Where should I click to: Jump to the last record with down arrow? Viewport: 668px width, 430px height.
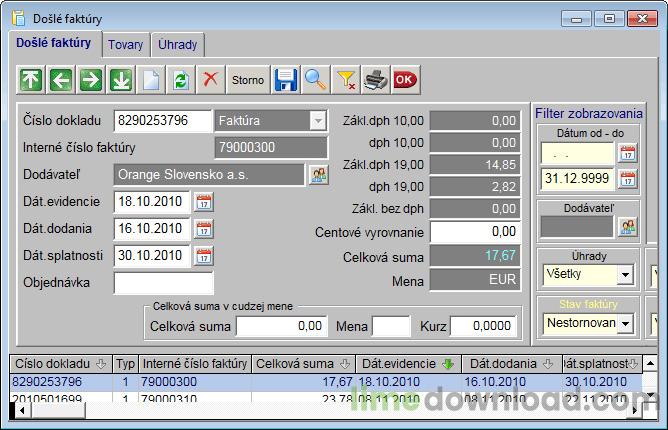[121, 79]
